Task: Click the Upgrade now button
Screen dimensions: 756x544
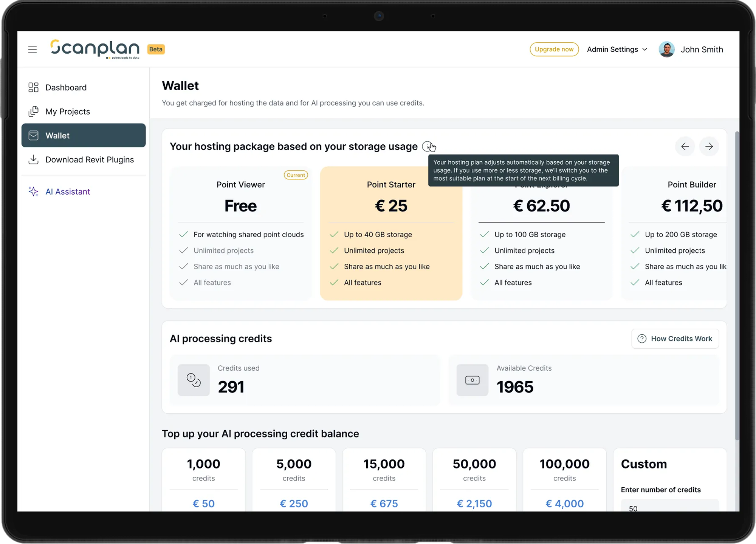Action: pos(554,49)
